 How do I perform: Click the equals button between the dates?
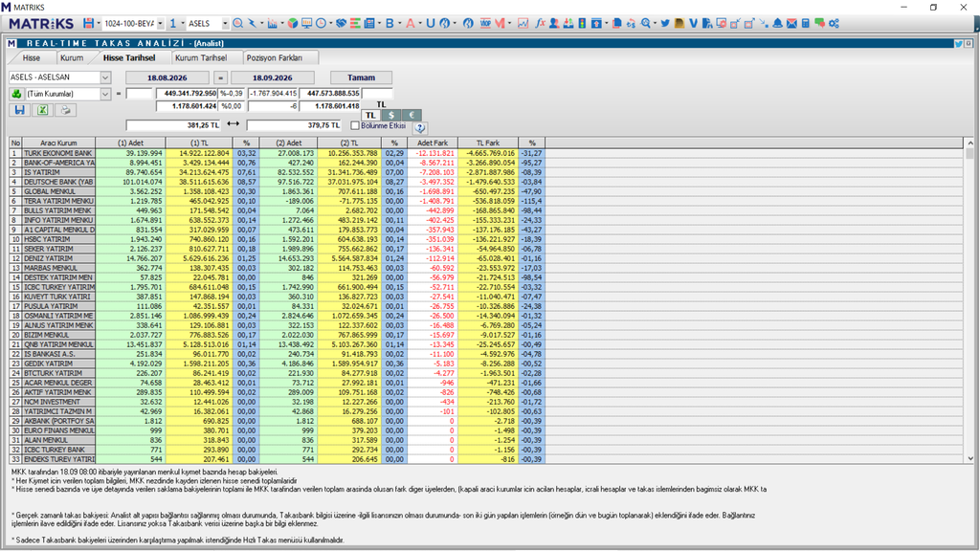(220, 77)
